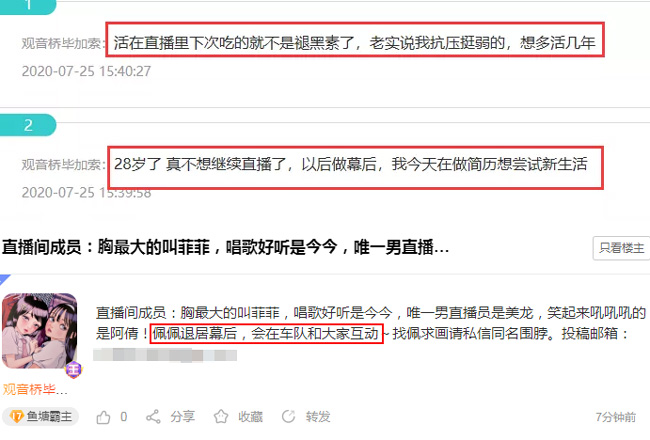Click the purple crown badge on avatar
The width and height of the screenshot is (650, 440).
click(74, 370)
